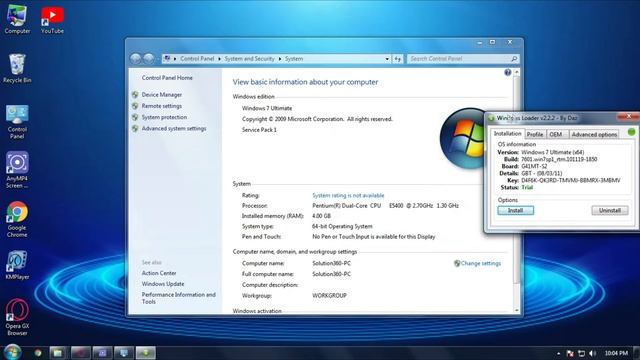Open Windows Explorer from the taskbar
640x360 pixels.
58,353
